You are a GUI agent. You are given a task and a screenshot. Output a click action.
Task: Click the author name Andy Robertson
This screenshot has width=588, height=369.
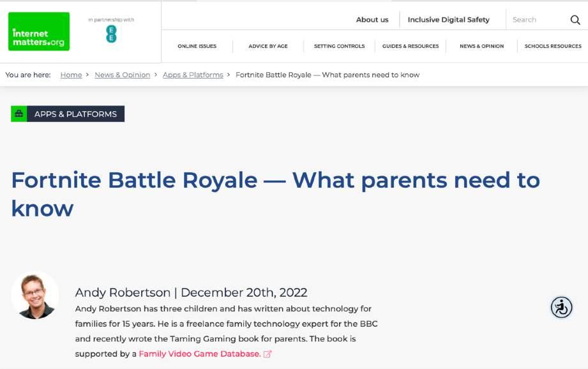click(x=123, y=292)
